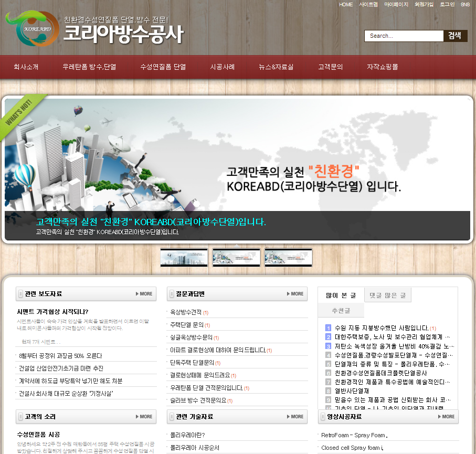Open the news item 8월부터 공정위 과징금 50% 오른다
Screen dimensions: 476x454
pyautogui.click(x=60, y=356)
